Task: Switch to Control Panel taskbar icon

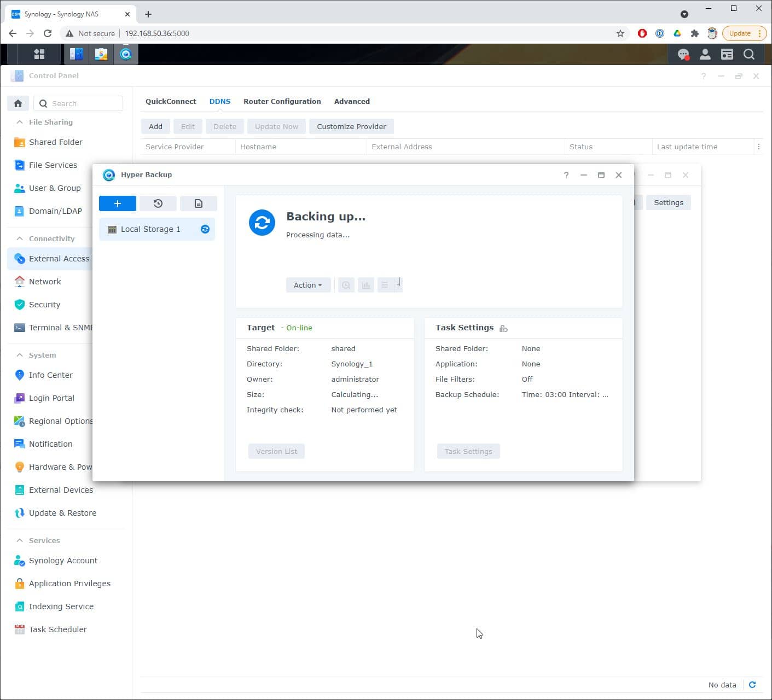Action: coord(76,54)
